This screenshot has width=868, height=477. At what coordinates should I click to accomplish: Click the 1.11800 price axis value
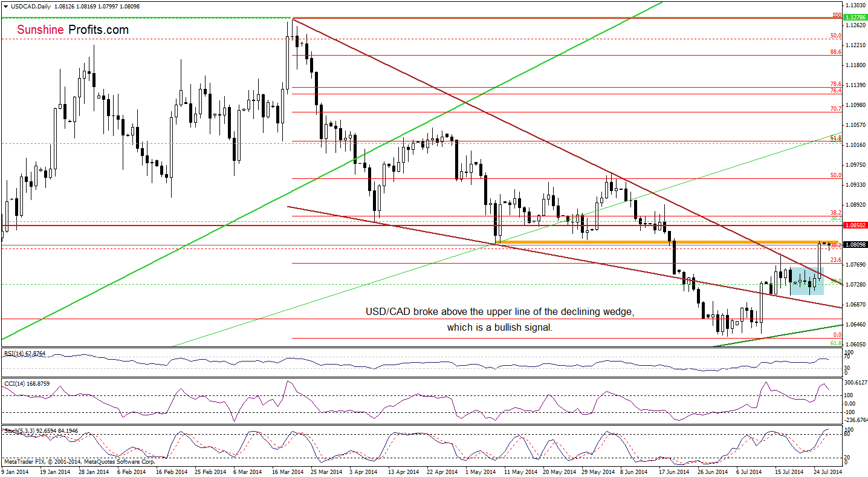coord(856,65)
